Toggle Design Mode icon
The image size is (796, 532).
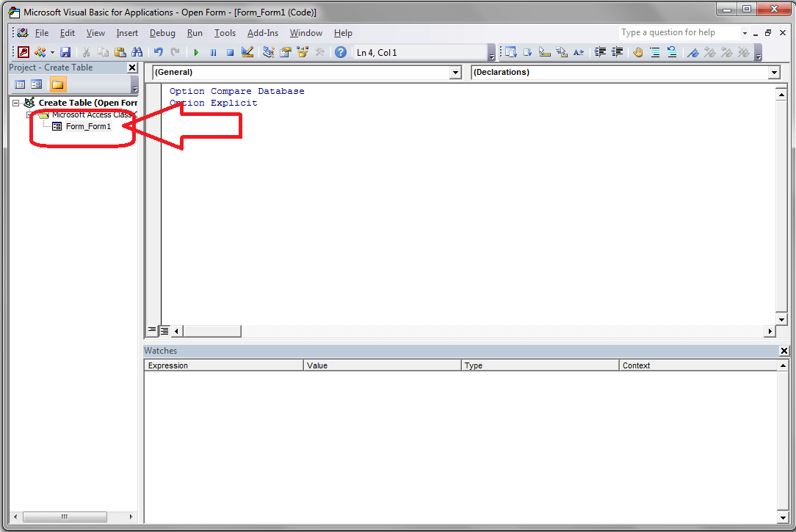click(x=247, y=51)
